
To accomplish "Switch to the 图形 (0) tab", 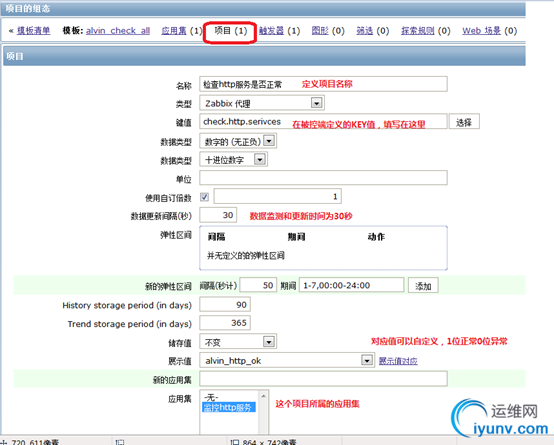I will (x=320, y=31).
